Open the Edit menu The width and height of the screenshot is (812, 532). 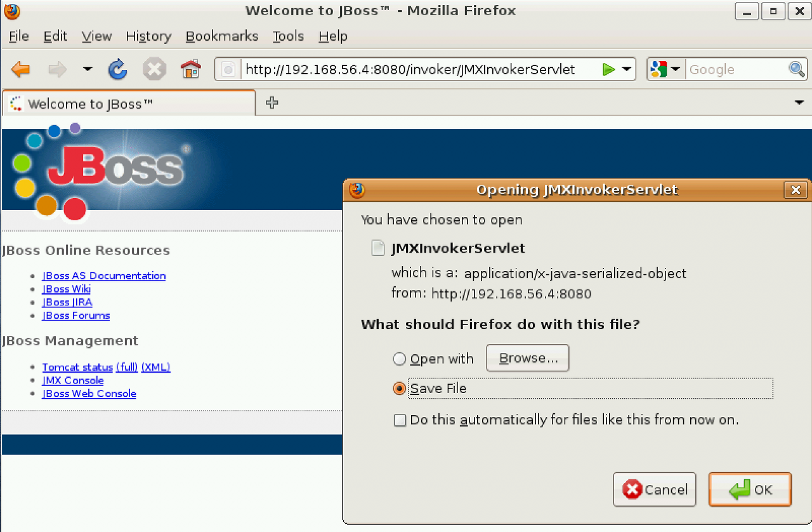pos(55,36)
